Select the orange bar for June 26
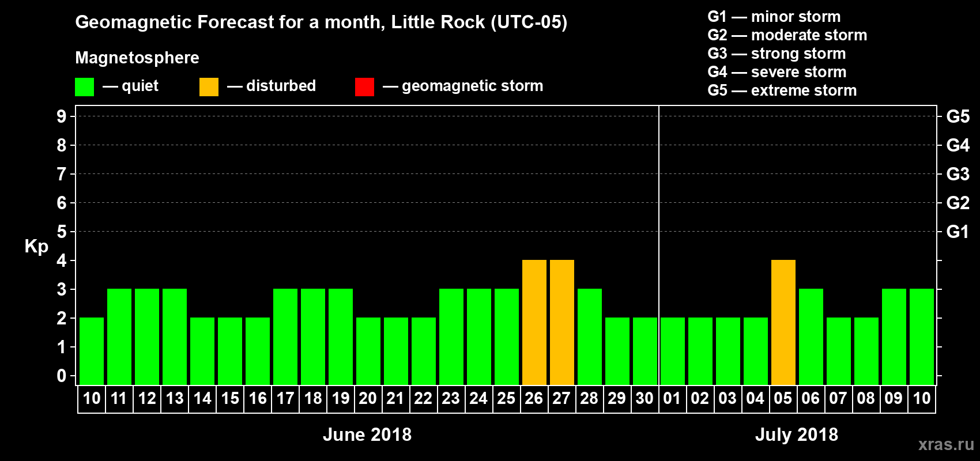The width and height of the screenshot is (980, 461). [534, 323]
